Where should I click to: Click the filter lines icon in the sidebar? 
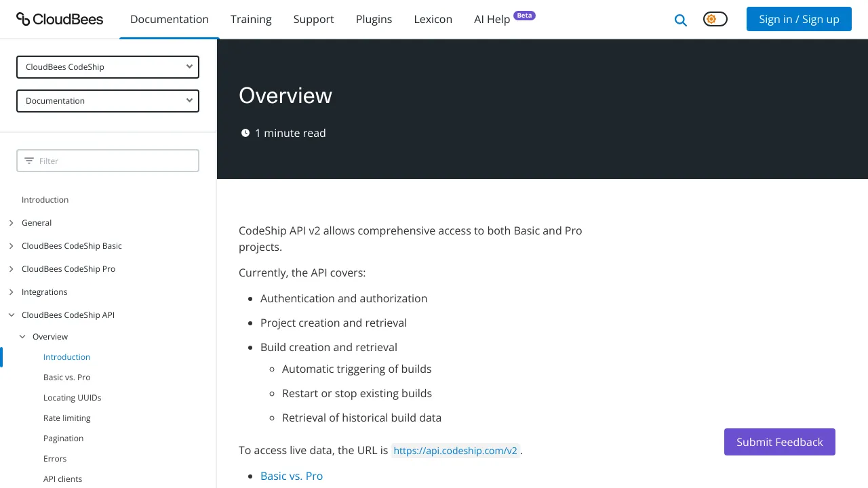[29, 161]
